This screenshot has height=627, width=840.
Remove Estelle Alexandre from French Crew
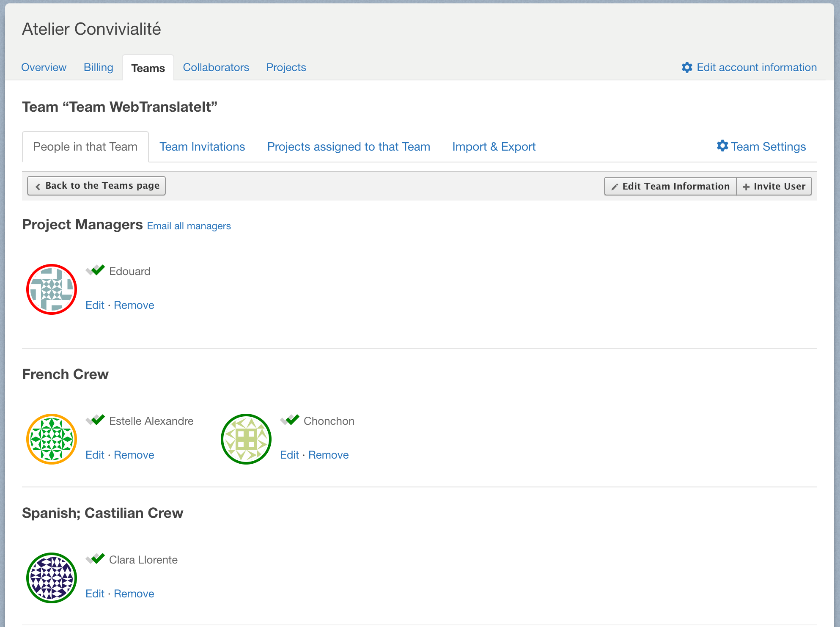point(134,455)
